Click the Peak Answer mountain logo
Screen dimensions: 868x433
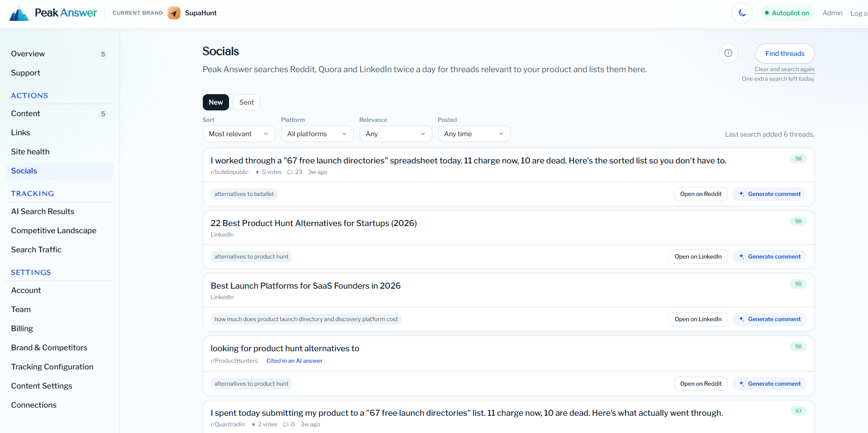tap(19, 13)
